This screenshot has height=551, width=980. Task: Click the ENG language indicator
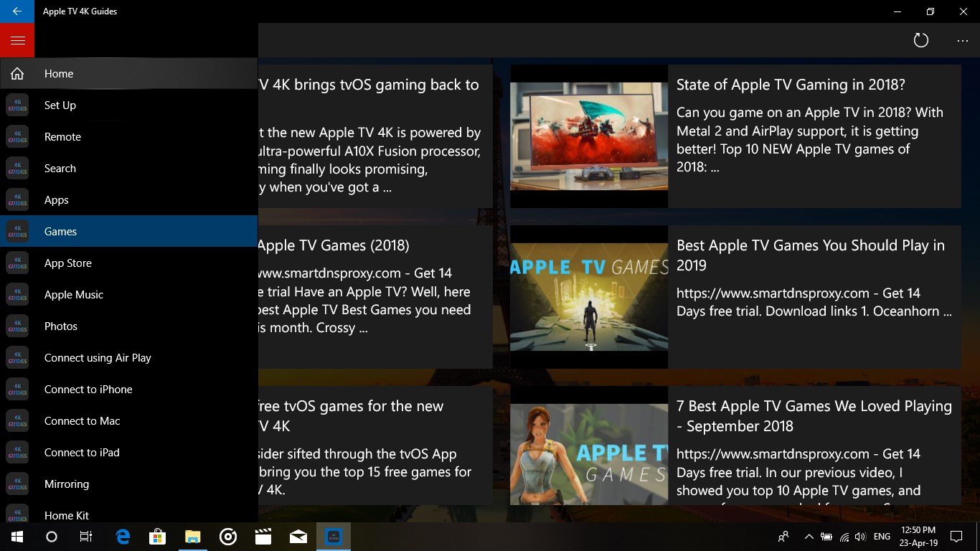(882, 537)
